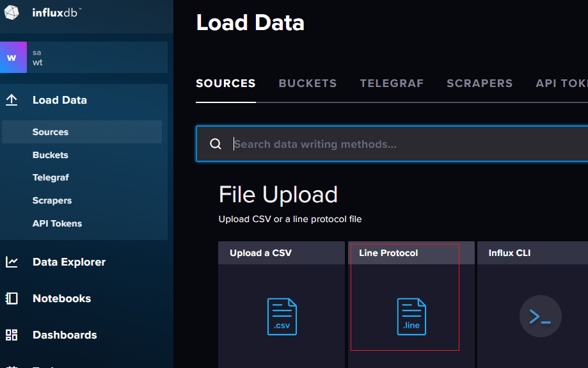
Task: Click the 'File Upload' heading
Action: [x=278, y=195]
